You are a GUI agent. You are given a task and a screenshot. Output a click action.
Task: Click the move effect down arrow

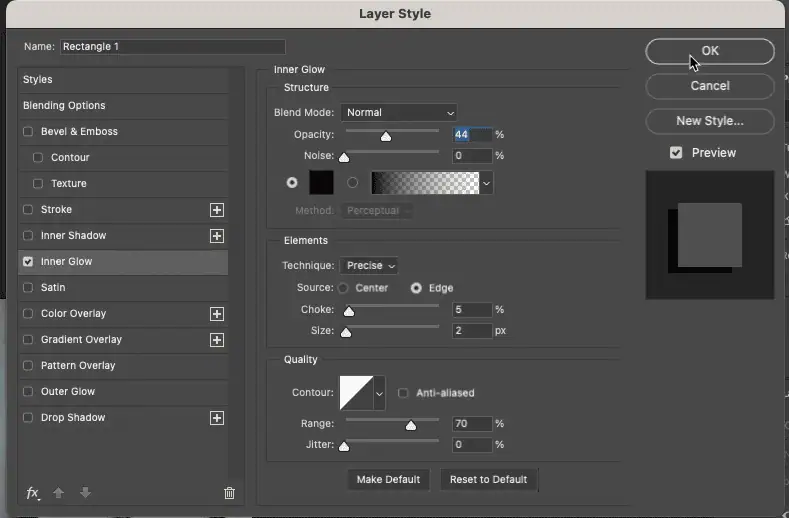coord(85,493)
